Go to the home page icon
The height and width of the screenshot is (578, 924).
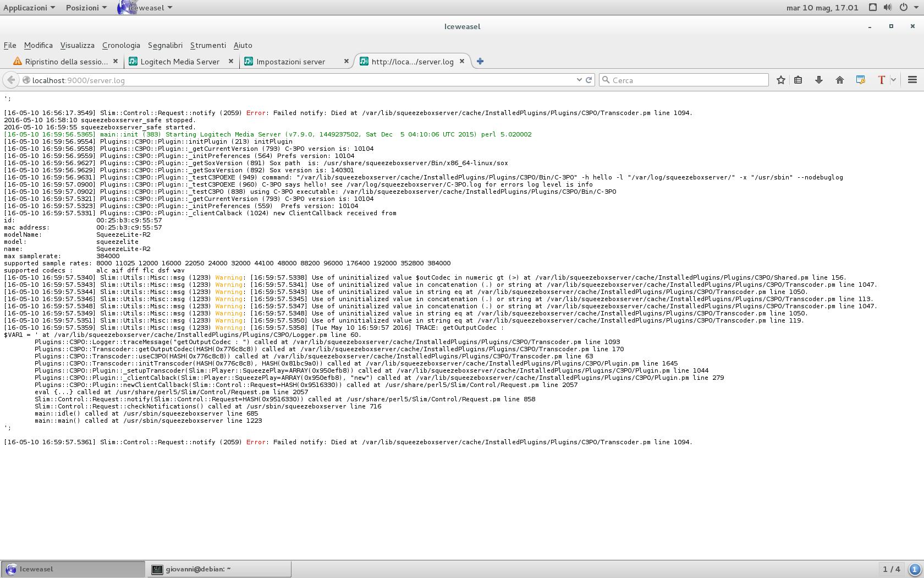click(x=839, y=80)
